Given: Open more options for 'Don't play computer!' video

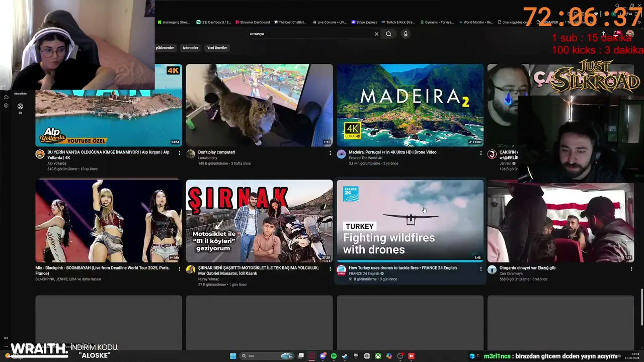Looking at the screenshot, I should 330,153.
